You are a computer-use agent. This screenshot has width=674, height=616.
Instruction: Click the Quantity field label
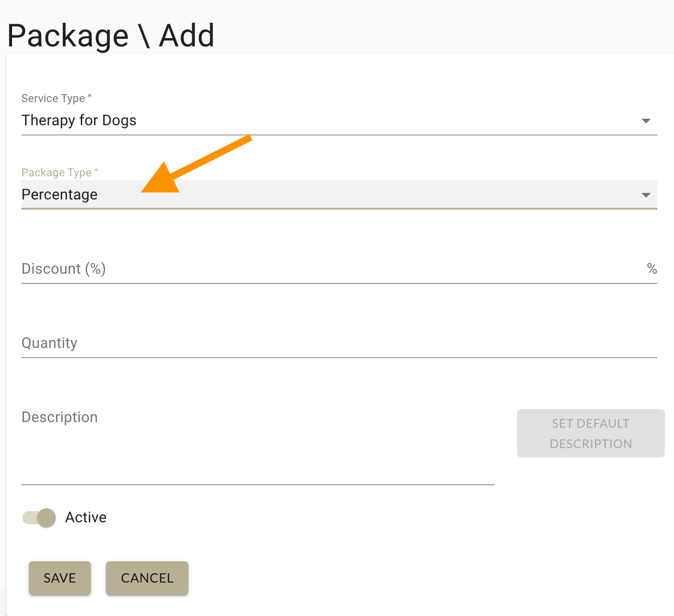click(x=49, y=343)
